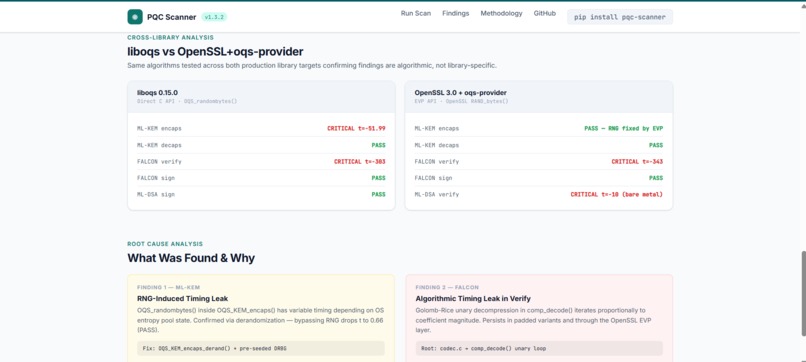Click FALCON sign row in OpenSSL card
806x362 pixels.
coord(539,178)
